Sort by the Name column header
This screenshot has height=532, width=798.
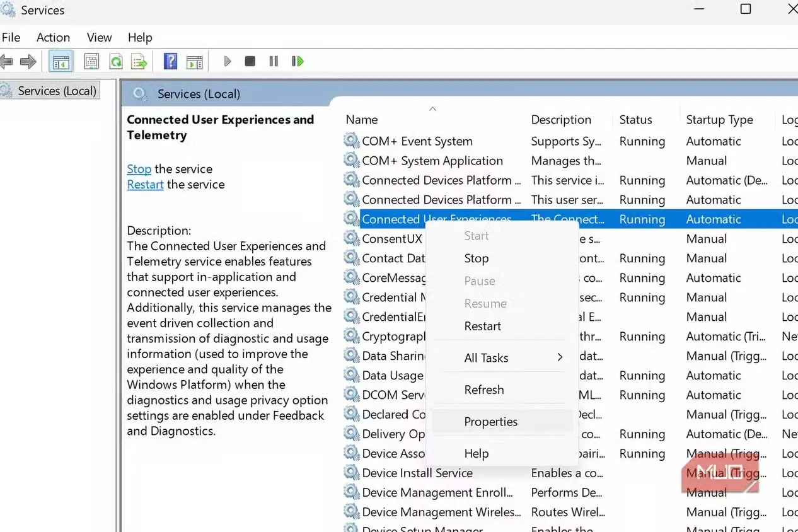click(361, 120)
